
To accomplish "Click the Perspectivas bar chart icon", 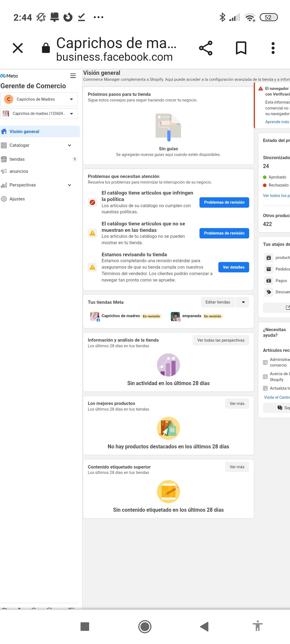I will (x=4, y=185).
